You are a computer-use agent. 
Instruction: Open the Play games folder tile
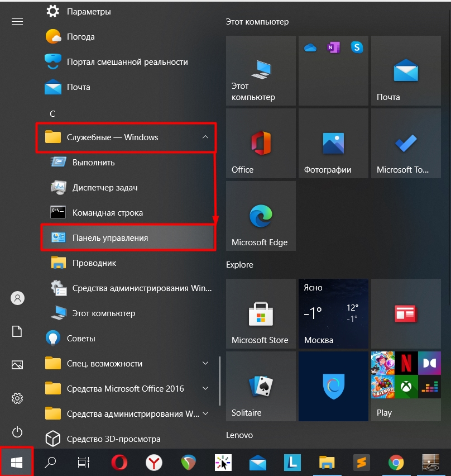406,386
